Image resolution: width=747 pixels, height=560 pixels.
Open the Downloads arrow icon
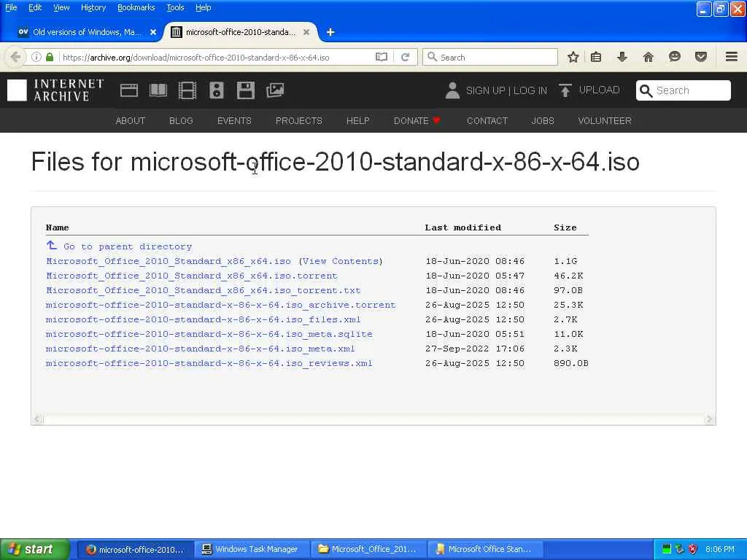[622, 57]
